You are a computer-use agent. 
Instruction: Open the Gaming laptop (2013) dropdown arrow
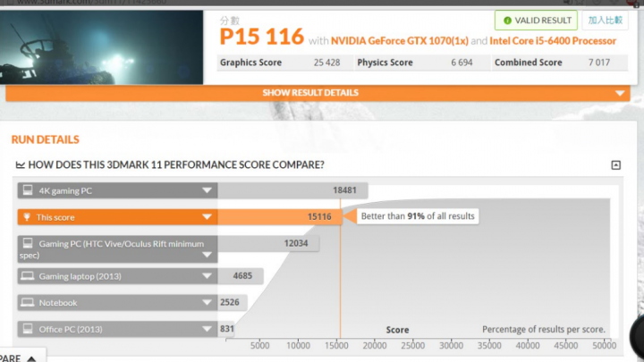[207, 276]
